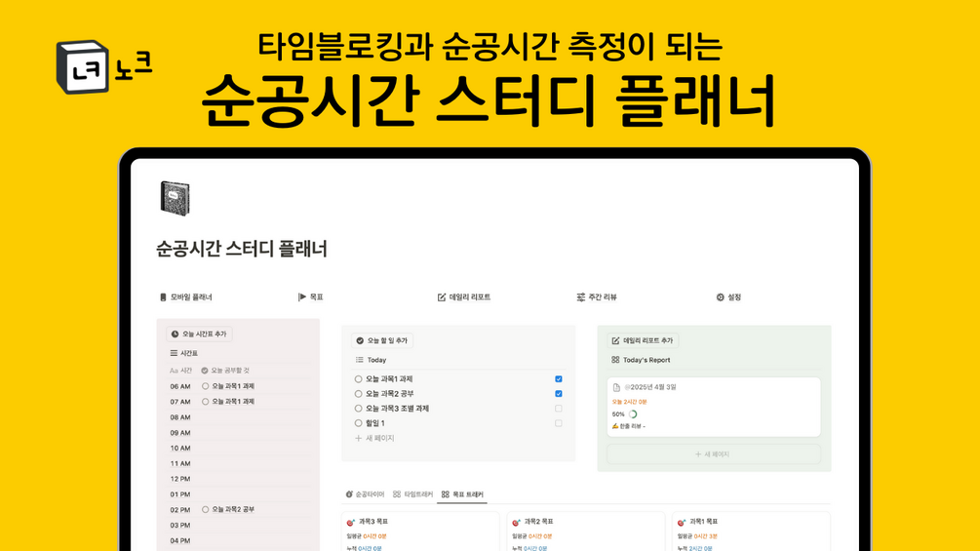The height and width of the screenshot is (551, 980).
Task: Check the 오늘 과목3 조별 과제 checkbox
Action: click(x=558, y=409)
